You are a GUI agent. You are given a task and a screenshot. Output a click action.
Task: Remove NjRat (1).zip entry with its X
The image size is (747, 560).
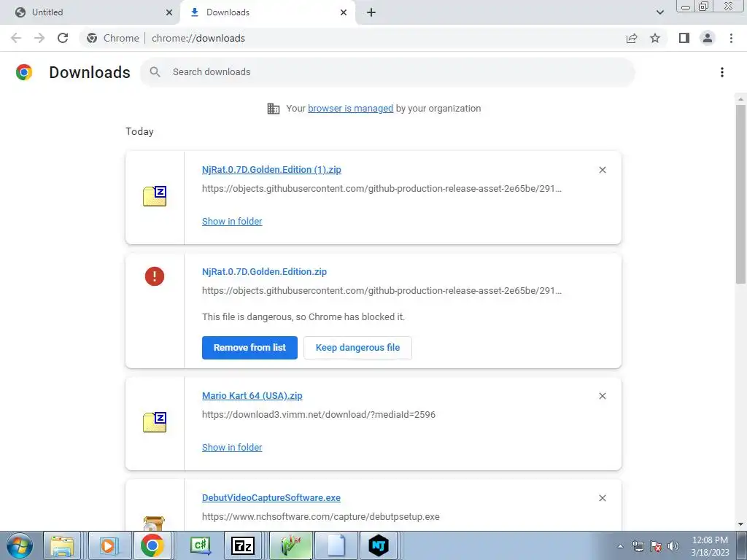click(603, 170)
